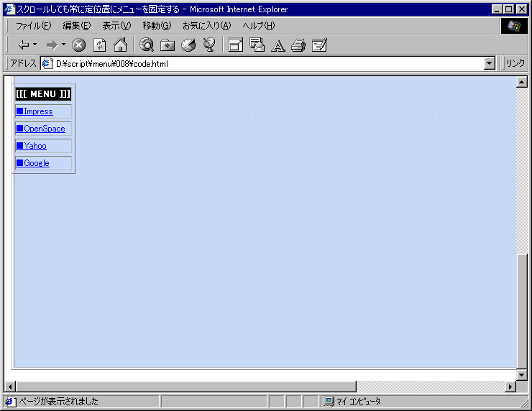Expand the address bar dropdown arrow

[490, 63]
